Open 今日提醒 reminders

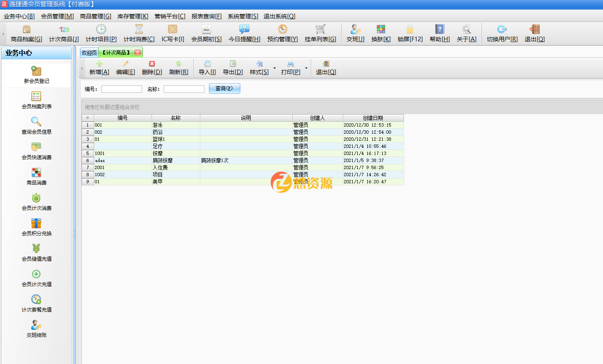(x=244, y=33)
